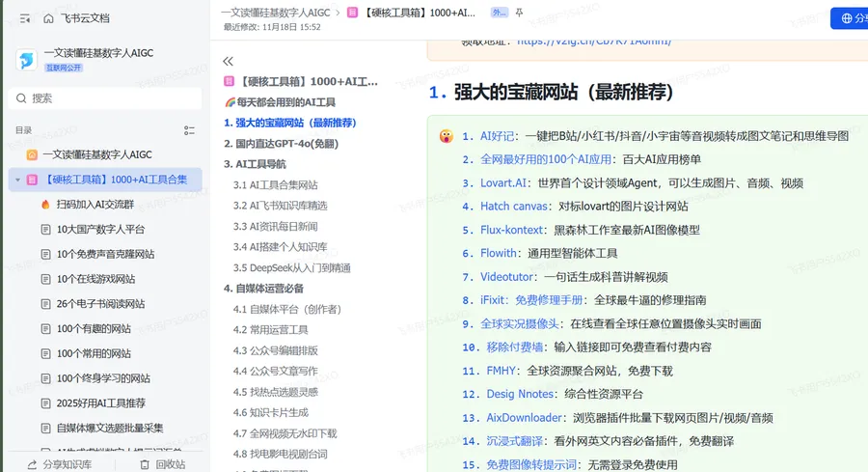Image resolution: width=868 pixels, height=472 pixels.
Task: Focus the 搜索 search field
Action: [x=105, y=98]
